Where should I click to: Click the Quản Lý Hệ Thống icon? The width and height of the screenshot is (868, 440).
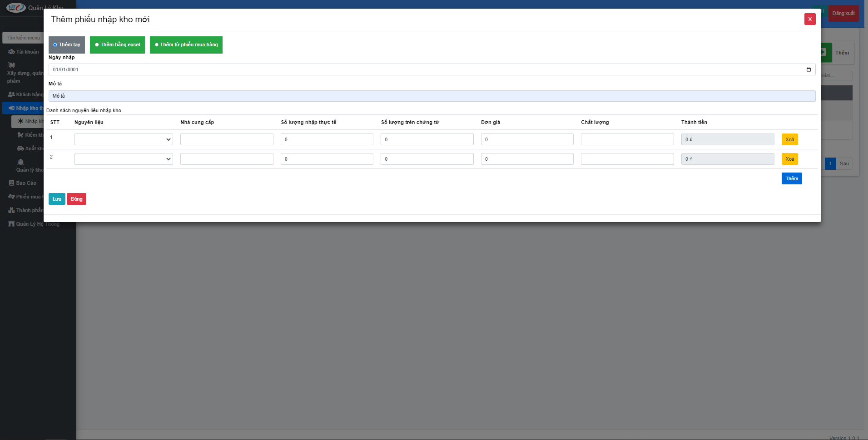click(11, 224)
